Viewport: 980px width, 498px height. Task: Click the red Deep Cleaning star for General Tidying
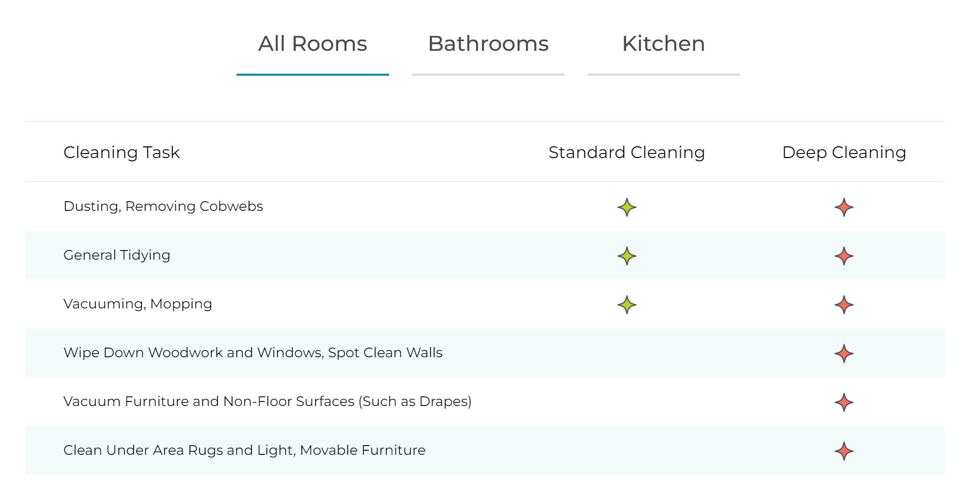(844, 256)
